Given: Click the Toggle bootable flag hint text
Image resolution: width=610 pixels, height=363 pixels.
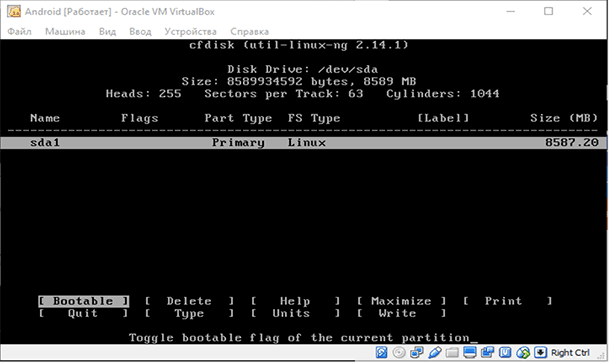Looking at the screenshot, I should 299,338.
